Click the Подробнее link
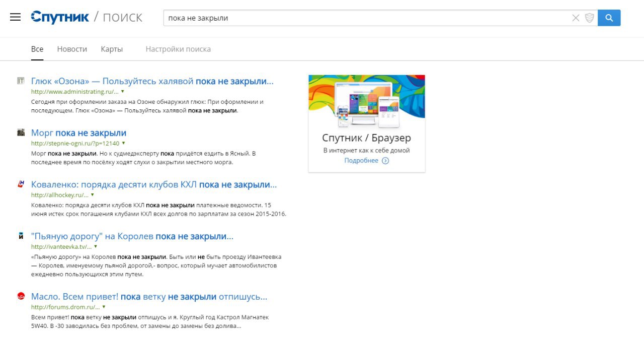Image resolution: width=644 pixels, height=338 pixels. [361, 161]
